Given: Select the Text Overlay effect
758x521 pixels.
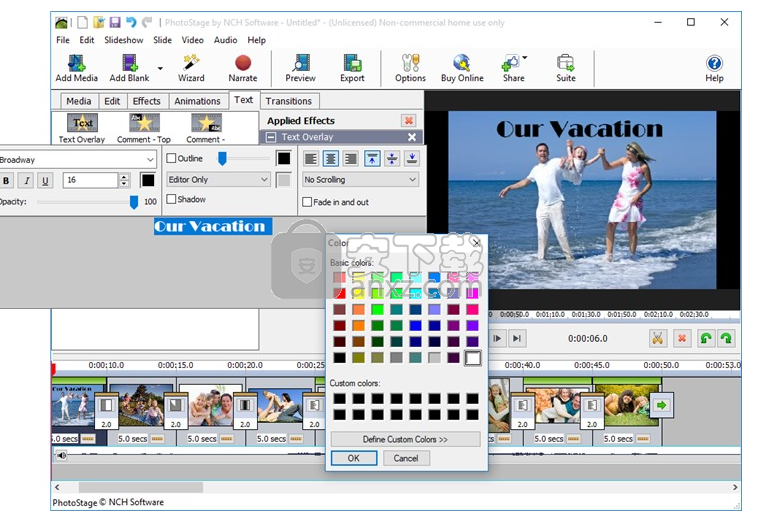Looking at the screenshot, I should tap(82, 128).
